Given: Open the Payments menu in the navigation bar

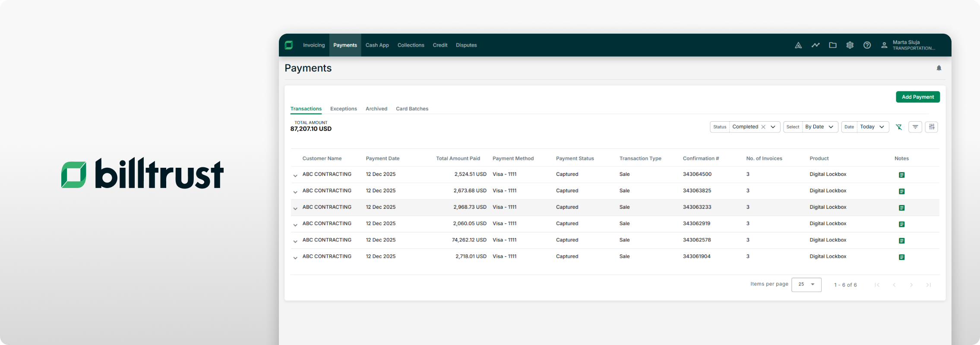Looking at the screenshot, I should tap(345, 45).
